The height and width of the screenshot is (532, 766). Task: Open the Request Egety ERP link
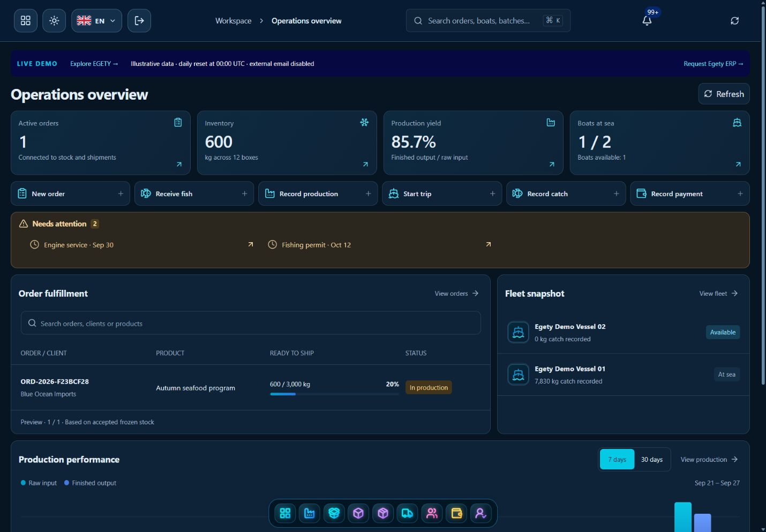pyautogui.click(x=713, y=64)
